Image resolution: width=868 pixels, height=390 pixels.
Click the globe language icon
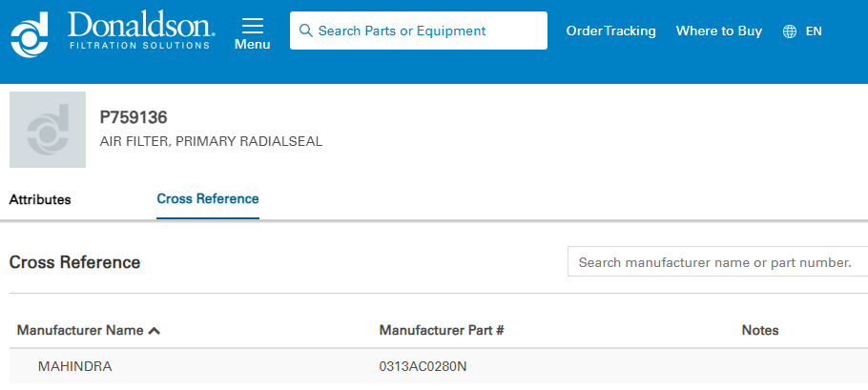790,31
